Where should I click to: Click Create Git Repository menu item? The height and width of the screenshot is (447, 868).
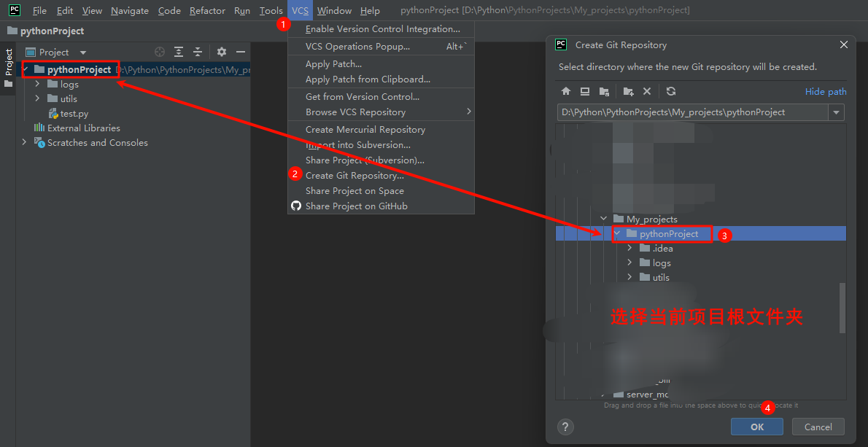coord(381,175)
